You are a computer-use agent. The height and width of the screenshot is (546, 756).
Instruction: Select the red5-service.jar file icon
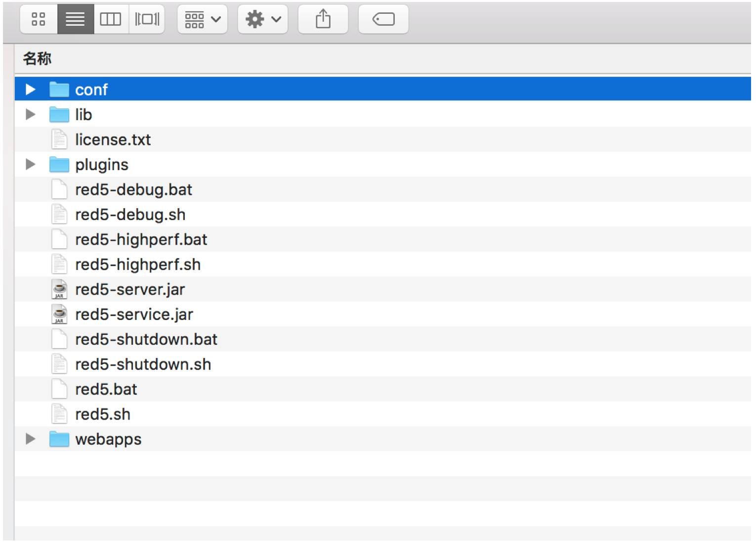point(59,314)
